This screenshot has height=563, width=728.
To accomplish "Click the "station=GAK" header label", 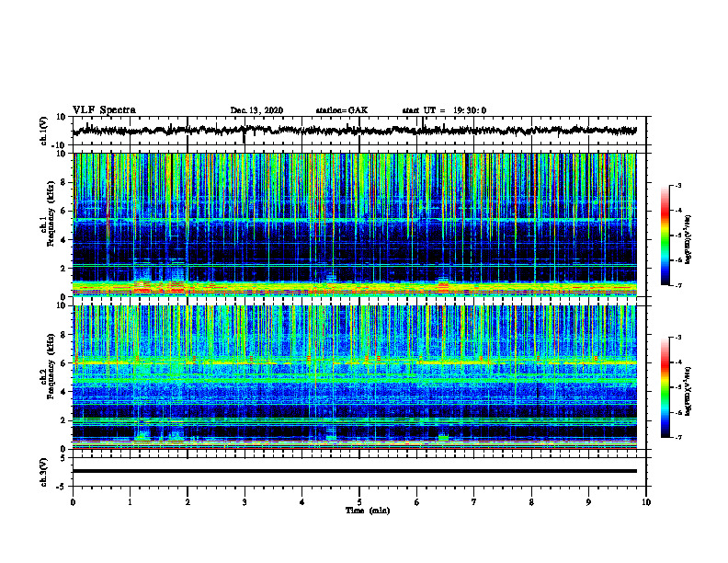I will pyautogui.click(x=342, y=110).
